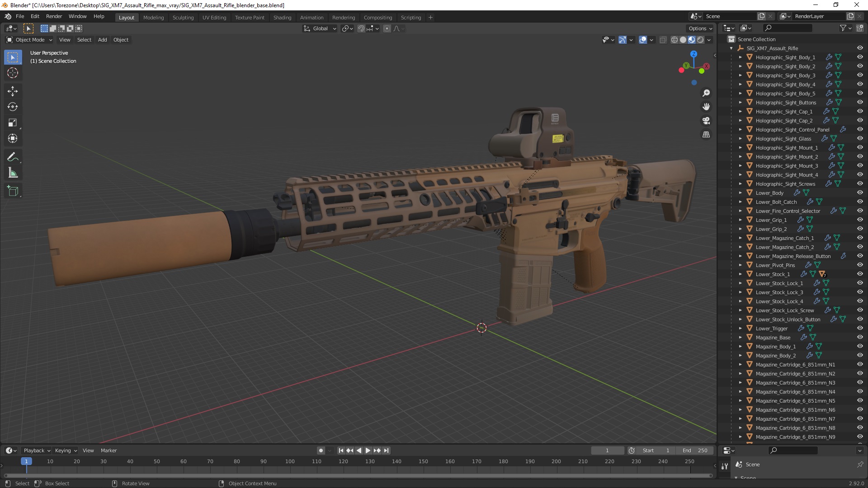The image size is (868, 488).
Task: Toggle auto keying record button
Action: [321, 450]
